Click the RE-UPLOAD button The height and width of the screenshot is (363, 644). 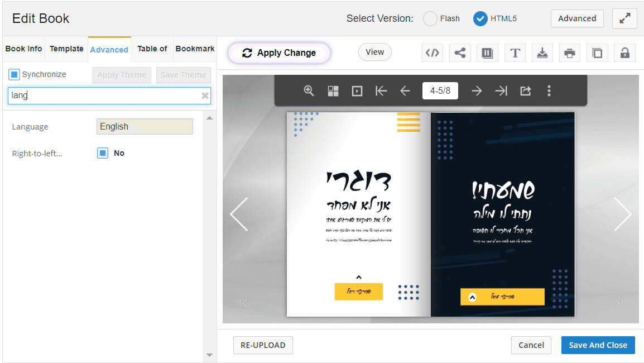(x=263, y=345)
